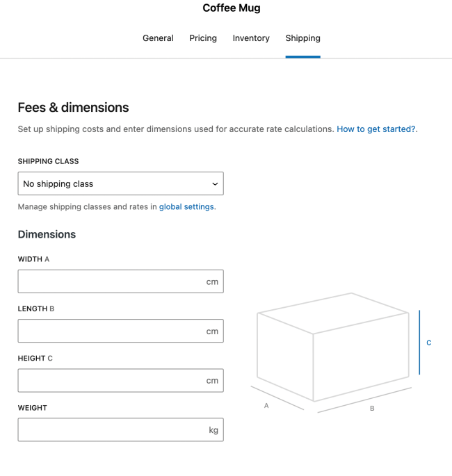Open the Pricing tab

[203, 38]
